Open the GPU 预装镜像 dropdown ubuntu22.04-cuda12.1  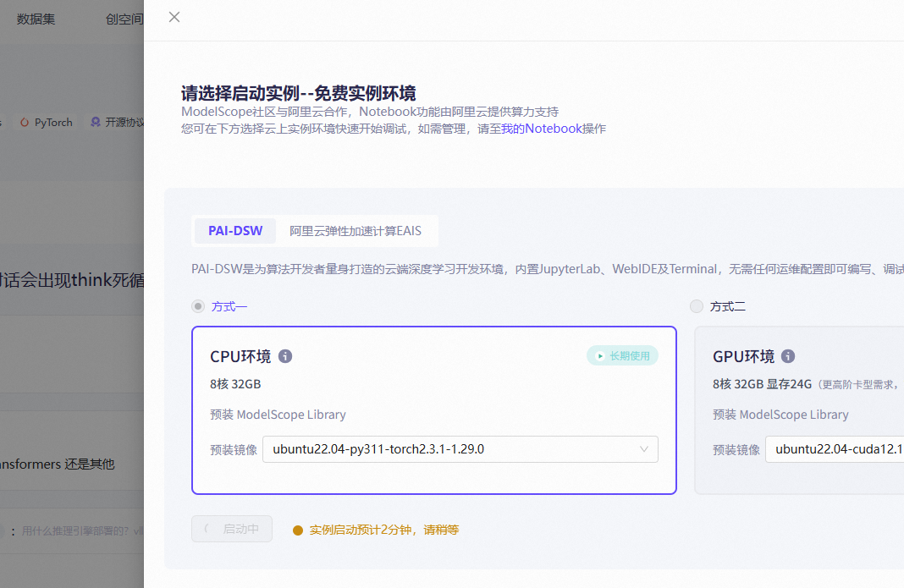click(x=835, y=449)
